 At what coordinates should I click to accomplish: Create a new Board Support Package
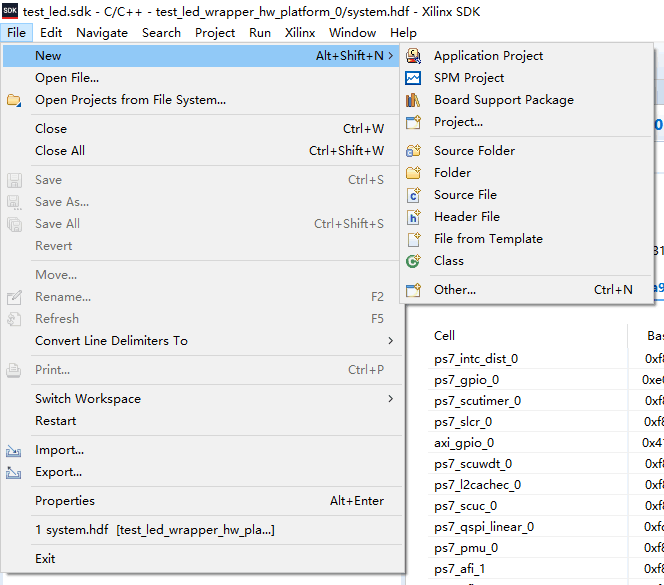click(x=527, y=100)
